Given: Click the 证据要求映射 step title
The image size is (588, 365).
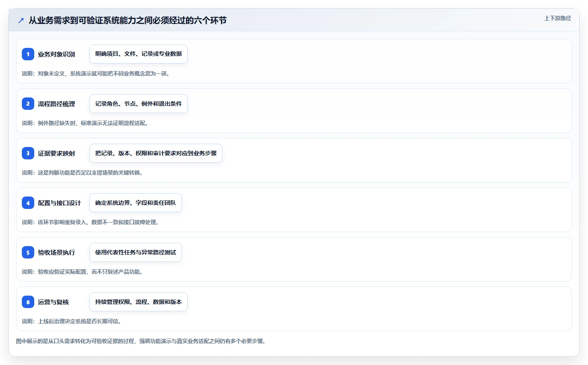Looking at the screenshot, I should click(x=56, y=153).
